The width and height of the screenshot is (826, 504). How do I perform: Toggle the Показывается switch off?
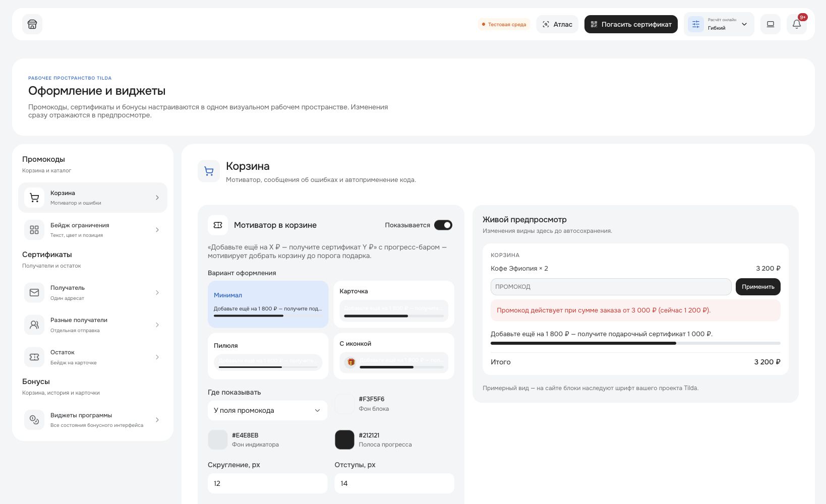[x=443, y=225]
